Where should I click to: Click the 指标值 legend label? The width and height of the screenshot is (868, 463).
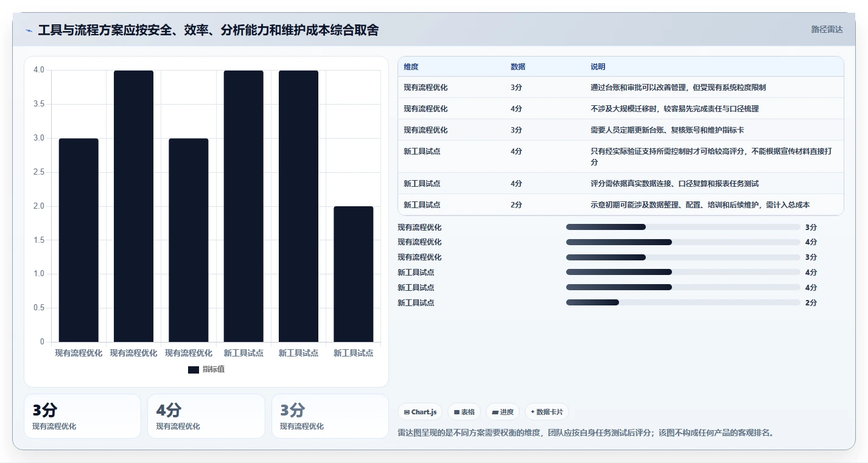pos(214,369)
